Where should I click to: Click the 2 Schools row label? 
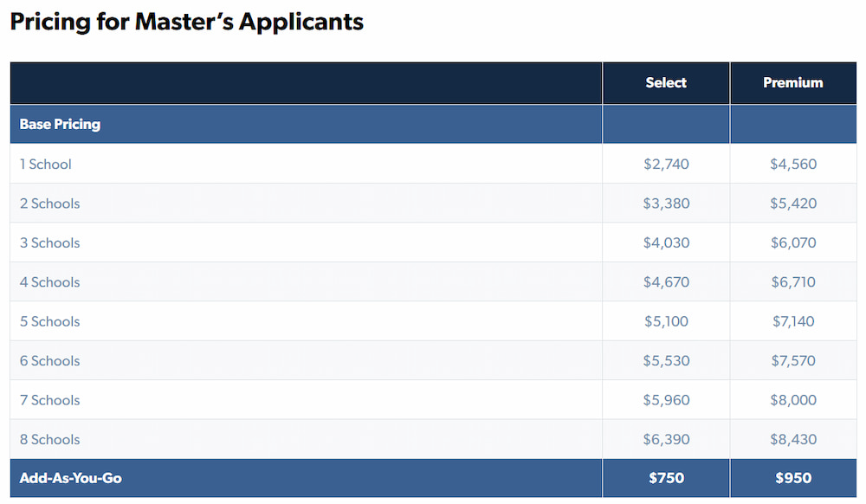[50, 204]
